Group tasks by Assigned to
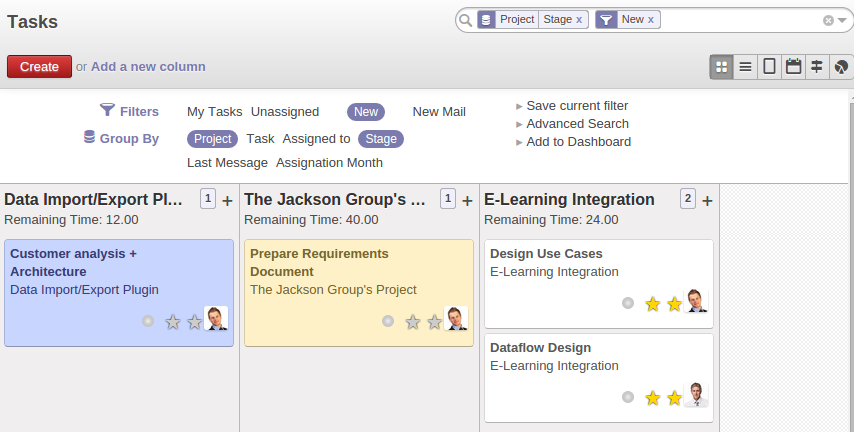This screenshot has width=854, height=432. (316, 139)
